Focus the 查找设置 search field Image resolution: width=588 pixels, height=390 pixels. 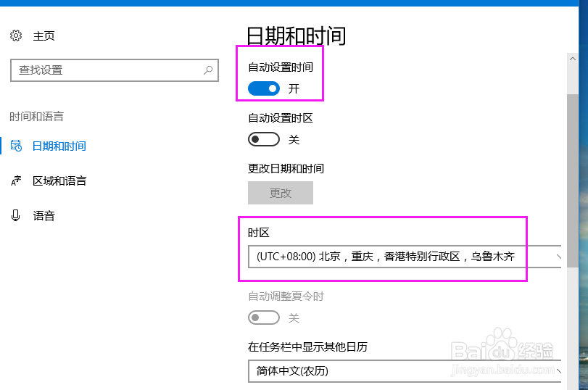pos(115,70)
